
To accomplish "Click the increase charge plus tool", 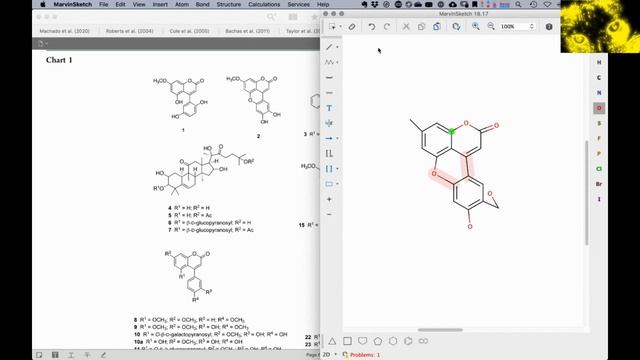I will [x=329, y=199].
